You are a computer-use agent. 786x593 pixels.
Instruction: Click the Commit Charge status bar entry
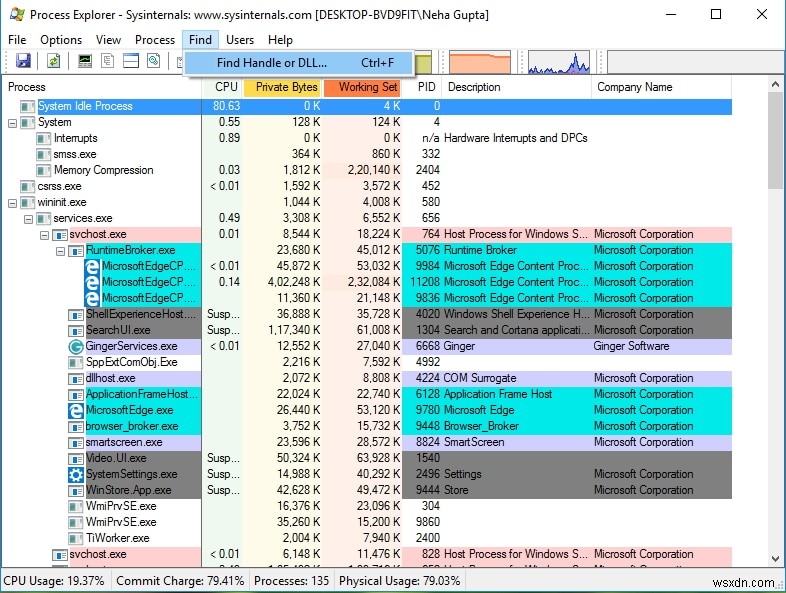pos(180,581)
